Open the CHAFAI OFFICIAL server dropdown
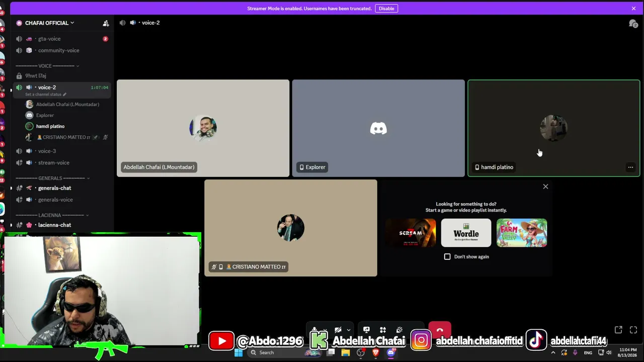644x362 pixels. point(49,23)
